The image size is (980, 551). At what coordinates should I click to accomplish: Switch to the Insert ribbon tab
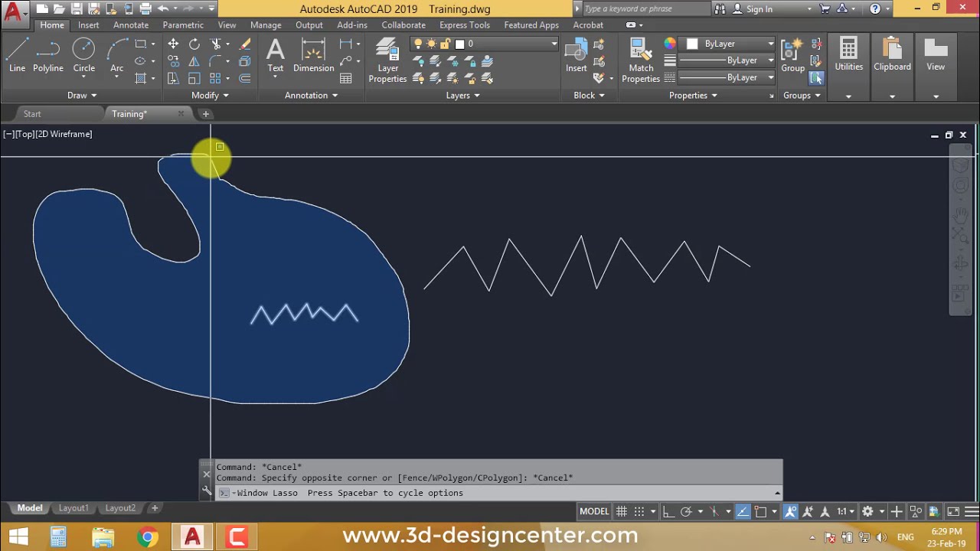tap(88, 25)
